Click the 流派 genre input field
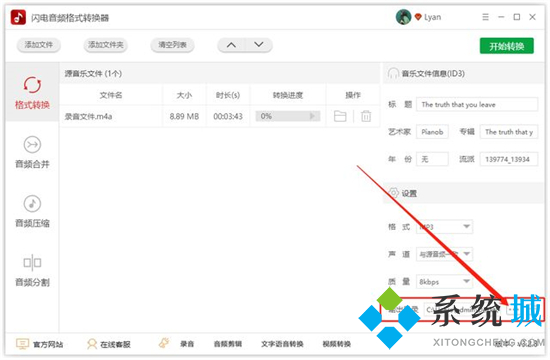 (x=509, y=159)
